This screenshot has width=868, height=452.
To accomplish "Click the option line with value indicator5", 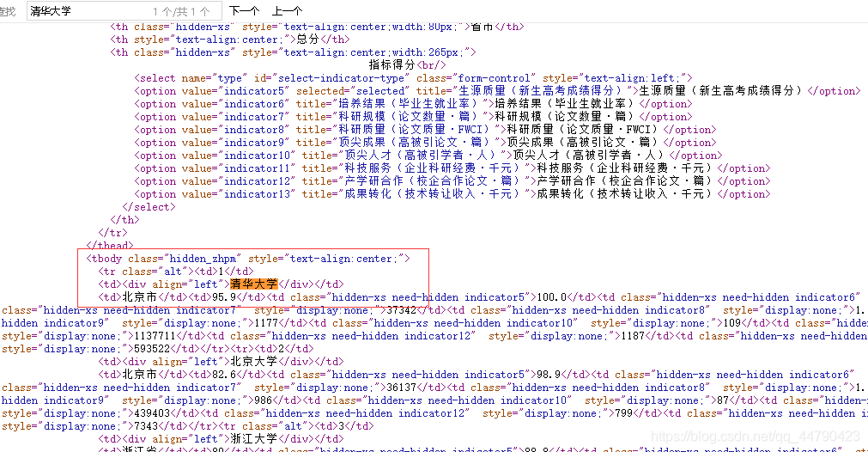I will coord(497,91).
